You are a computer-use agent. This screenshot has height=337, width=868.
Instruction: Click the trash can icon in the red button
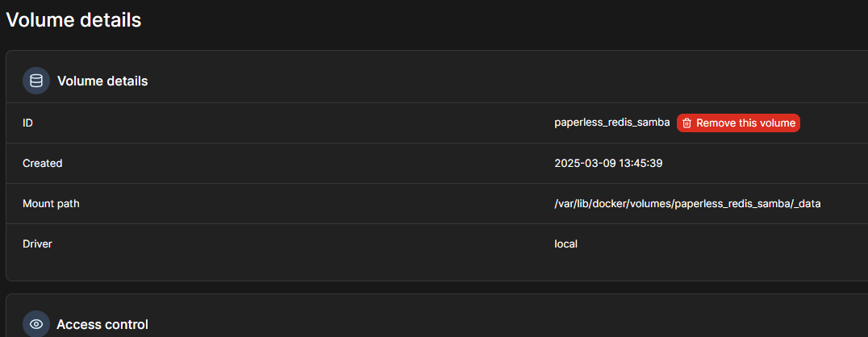point(687,123)
